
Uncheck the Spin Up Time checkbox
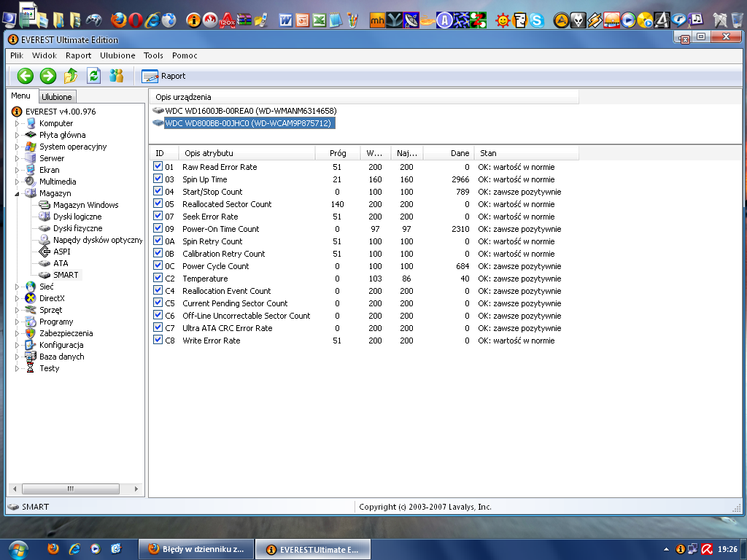point(158,179)
